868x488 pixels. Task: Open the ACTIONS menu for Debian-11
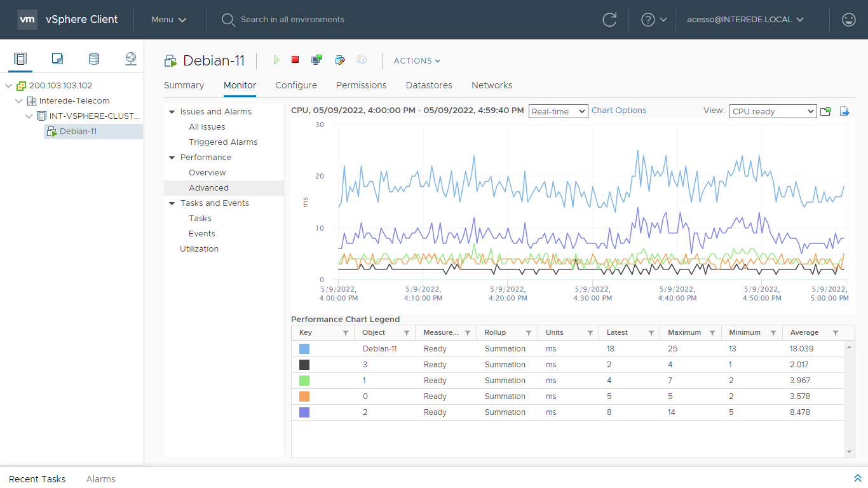click(x=417, y=61)
